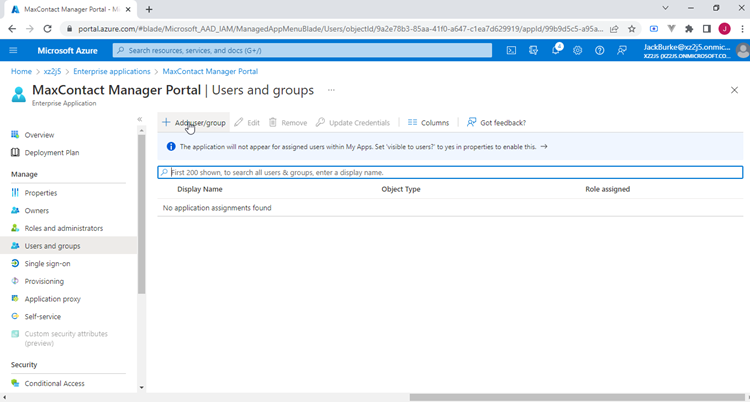This screenshot has height=402, width=750.
Task: Click the browser Back button
Action: (x=12, y=29)
